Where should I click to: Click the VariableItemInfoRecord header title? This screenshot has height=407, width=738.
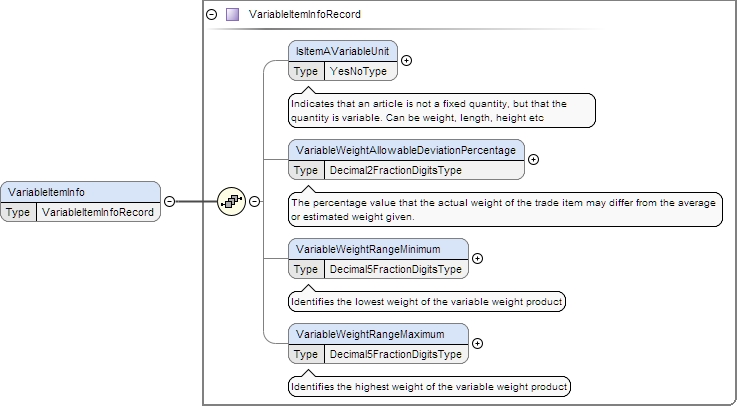pyautogui.click(x=305, y=15)
